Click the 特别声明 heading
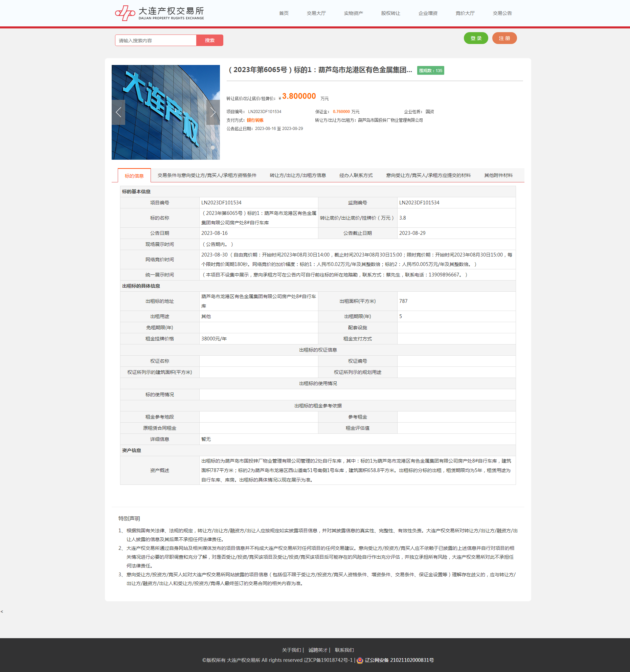Viewport: 630px width, 672px height. pyautogui.click(x=129, y=518)
